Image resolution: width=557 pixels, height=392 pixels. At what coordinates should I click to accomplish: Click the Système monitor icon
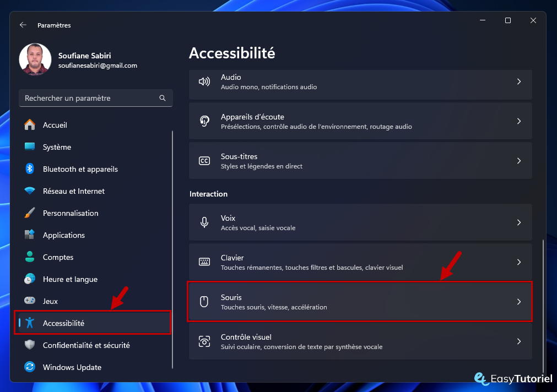30,146
